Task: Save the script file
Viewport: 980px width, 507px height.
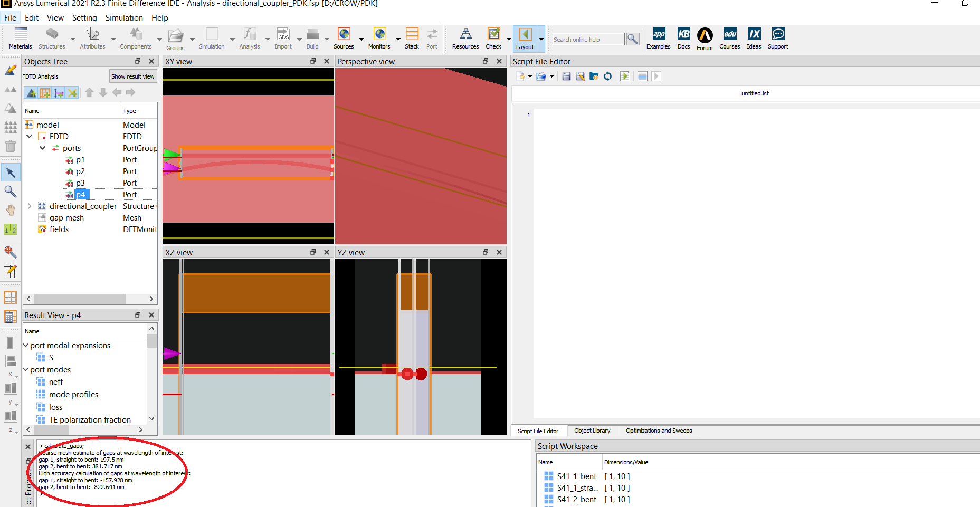Action: 566,76
